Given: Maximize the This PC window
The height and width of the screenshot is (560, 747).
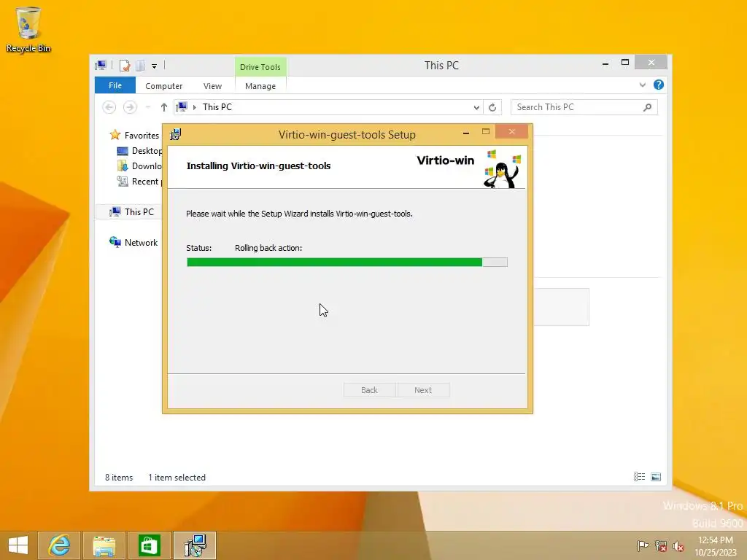Looking at the screenshot, I should pos(625,63).
